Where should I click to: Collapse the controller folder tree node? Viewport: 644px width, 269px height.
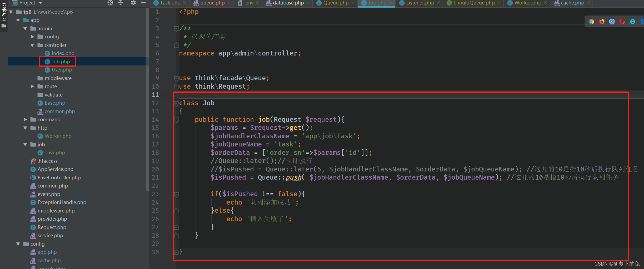tap(32, 45)
